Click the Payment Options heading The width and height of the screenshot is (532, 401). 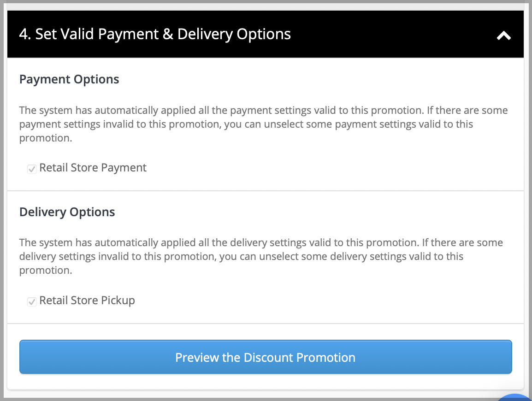click(69, 79)
